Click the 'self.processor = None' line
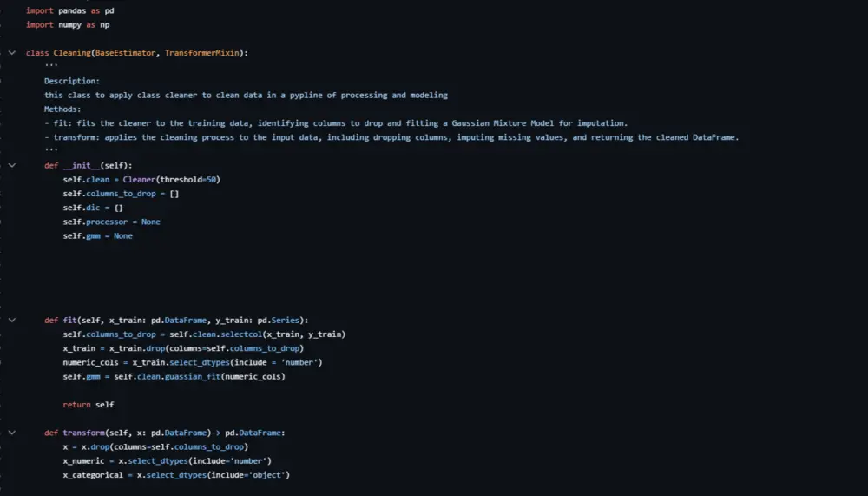 [x=111, y=222]
